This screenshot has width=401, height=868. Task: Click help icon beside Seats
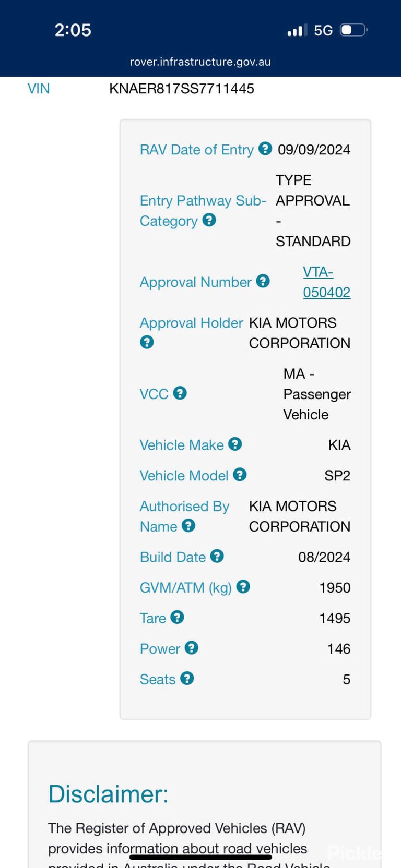tap(187, 678)
